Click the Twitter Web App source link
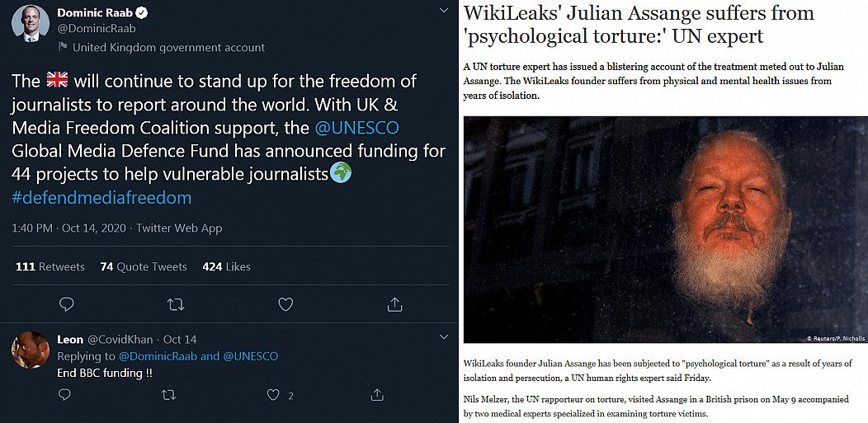 pos(179,228)
